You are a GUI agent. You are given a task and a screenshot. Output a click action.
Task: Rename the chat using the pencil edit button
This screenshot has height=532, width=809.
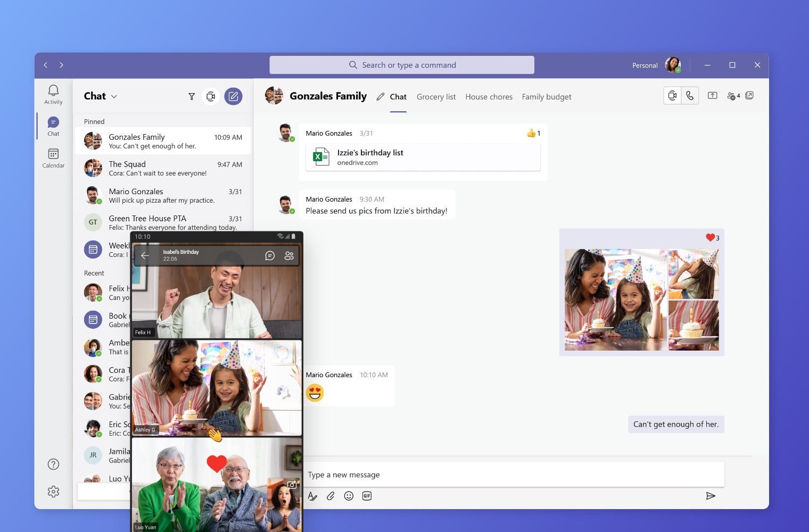pos(380,96)
